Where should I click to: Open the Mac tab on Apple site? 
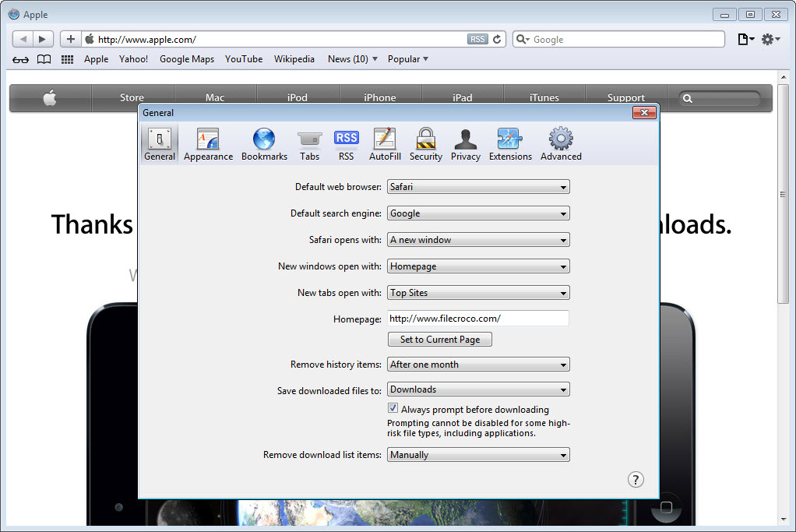215,97
